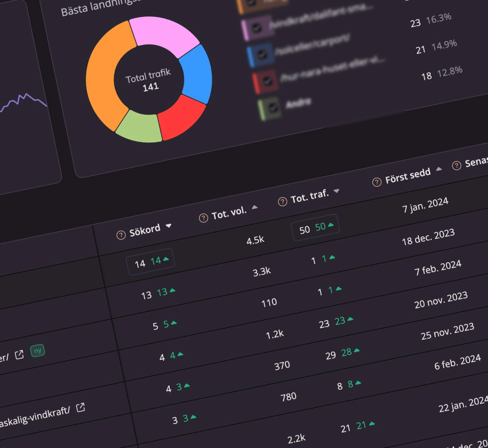This screenshot has height=448, width=488.
Task: Click the Total trafik 141 center label
Action: click(x=149, y=80)
